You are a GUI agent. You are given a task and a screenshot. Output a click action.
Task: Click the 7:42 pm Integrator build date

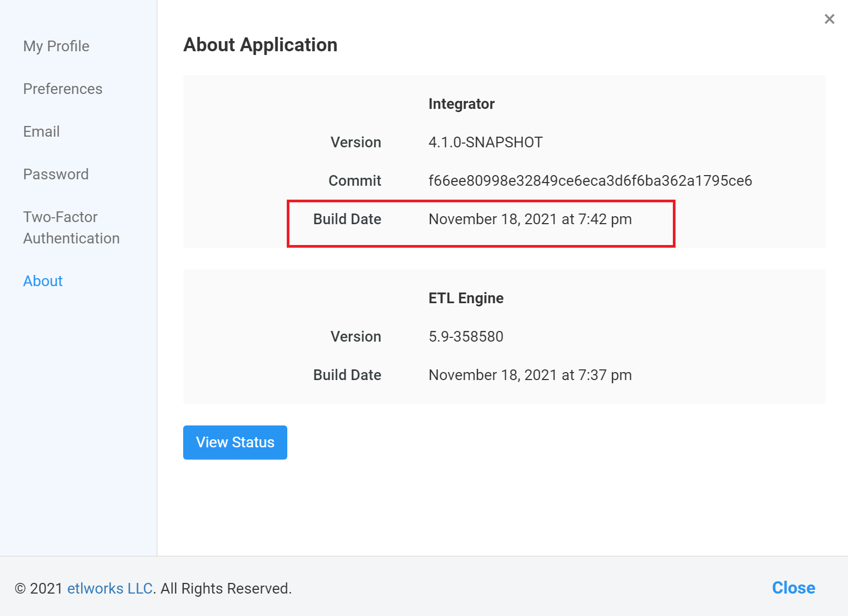[530, 219]
